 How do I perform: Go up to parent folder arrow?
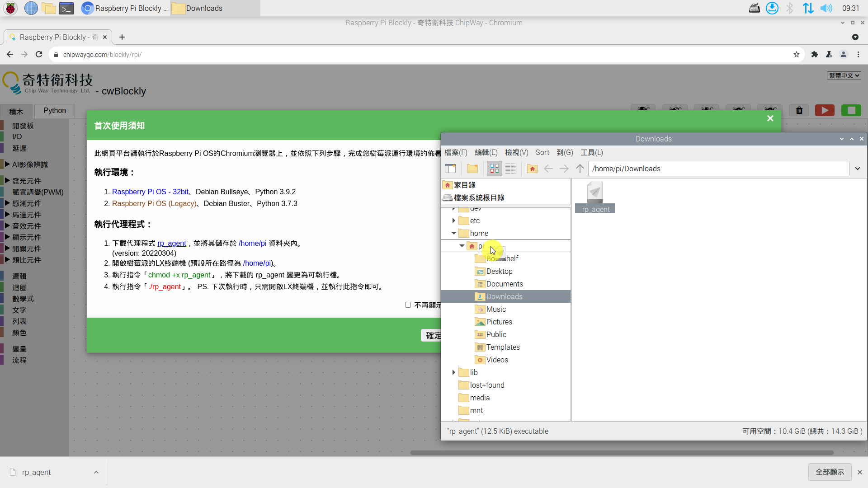tap(580, 169)
